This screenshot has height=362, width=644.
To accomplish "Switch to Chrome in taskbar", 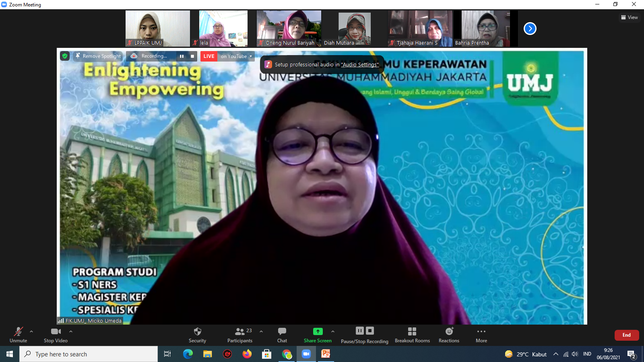I will pyautogui.click(x=287, y=354).
